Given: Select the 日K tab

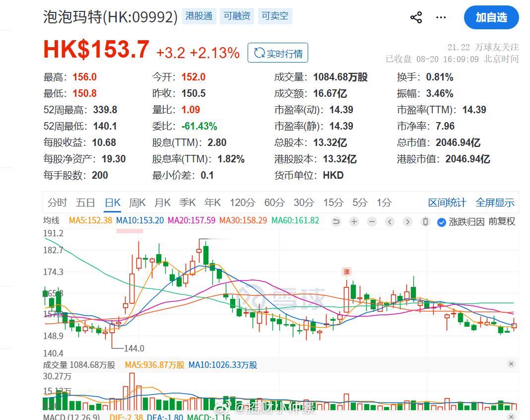Looking at the screenshot, I should pos(113,203).
